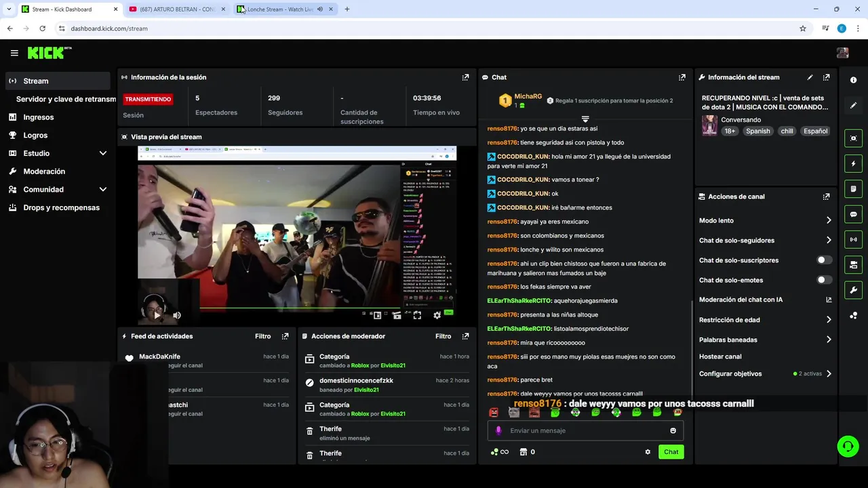Send message with the green Chat button

click(x=671, y=452)
